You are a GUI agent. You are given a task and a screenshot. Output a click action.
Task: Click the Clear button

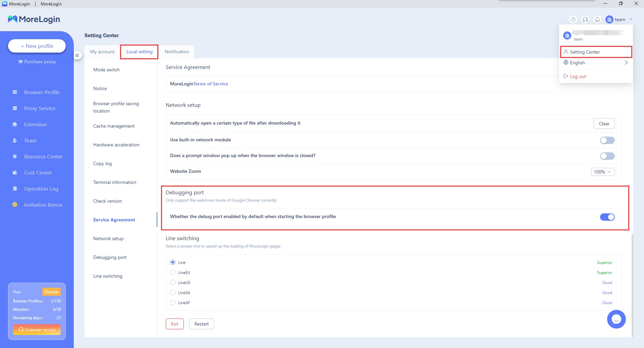pos(604,124)
